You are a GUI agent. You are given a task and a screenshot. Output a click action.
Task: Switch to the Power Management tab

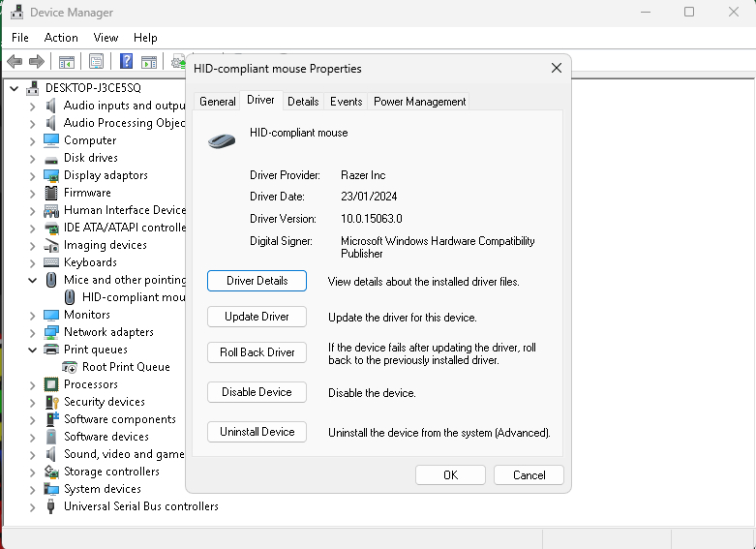pos(419,102)
